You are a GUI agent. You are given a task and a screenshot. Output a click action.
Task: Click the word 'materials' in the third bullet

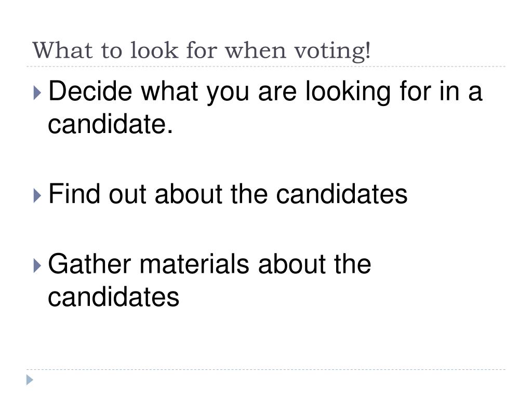coord(194,264)
